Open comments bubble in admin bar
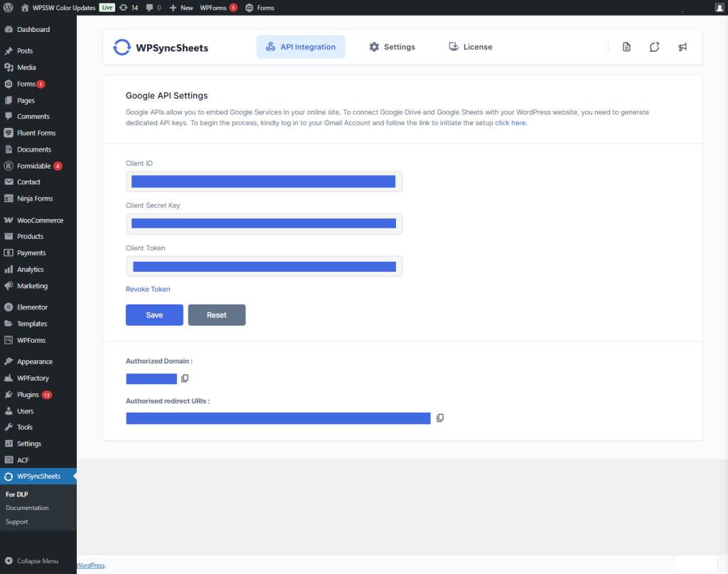The width and height of the screenshot is (728, 574). pos(154,7)
